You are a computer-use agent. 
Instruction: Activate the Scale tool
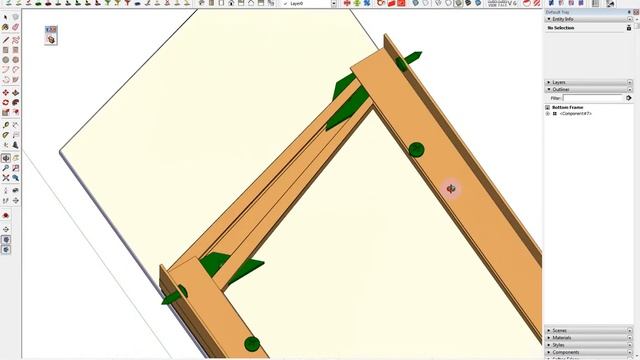[5, 112]
